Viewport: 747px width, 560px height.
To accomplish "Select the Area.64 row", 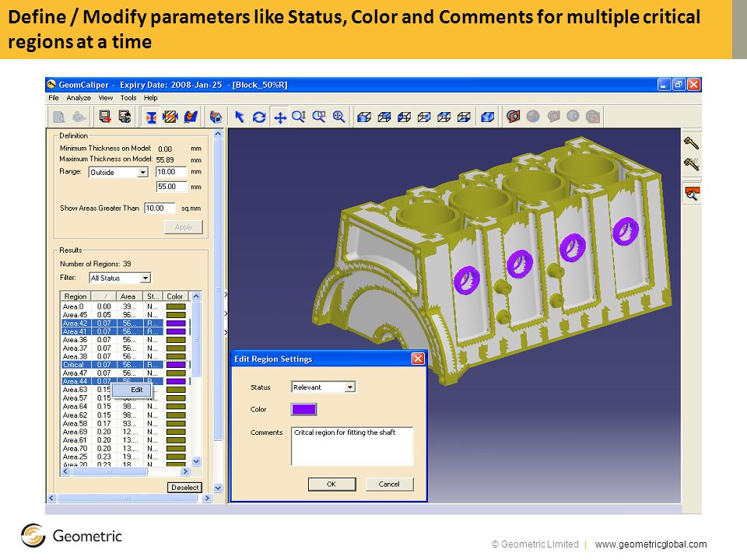I will coord(124,407).
